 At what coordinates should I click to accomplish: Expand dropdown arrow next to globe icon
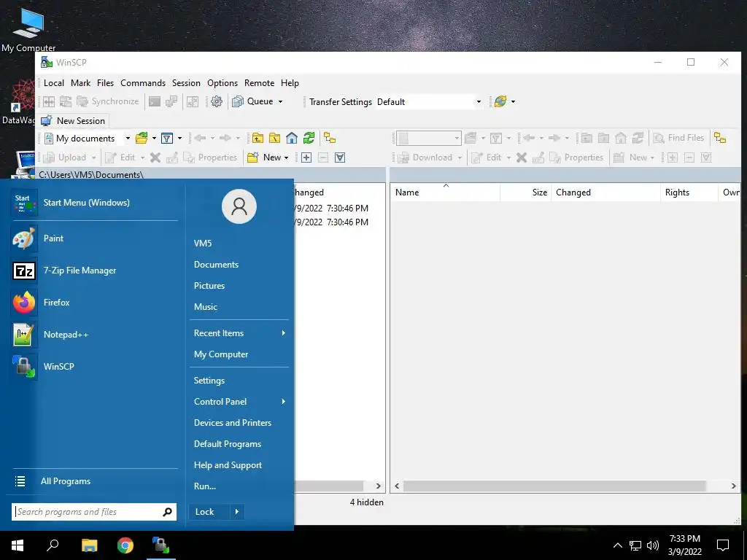(x=513, y=101)
